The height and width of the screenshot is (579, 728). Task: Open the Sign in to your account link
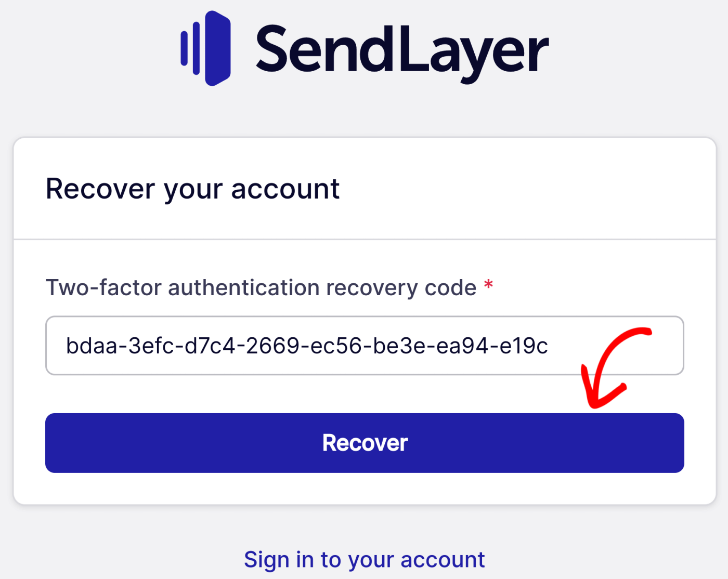[x=364, y=559]
